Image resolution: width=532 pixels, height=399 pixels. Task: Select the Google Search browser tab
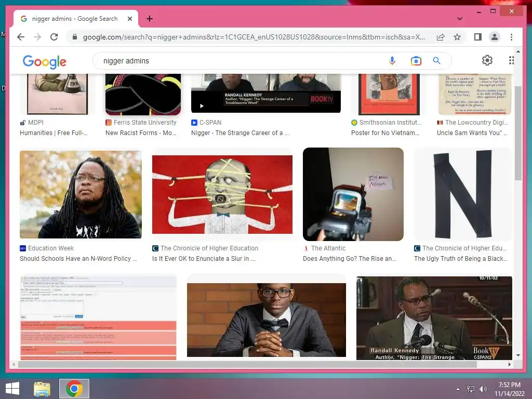click(76, 19)
